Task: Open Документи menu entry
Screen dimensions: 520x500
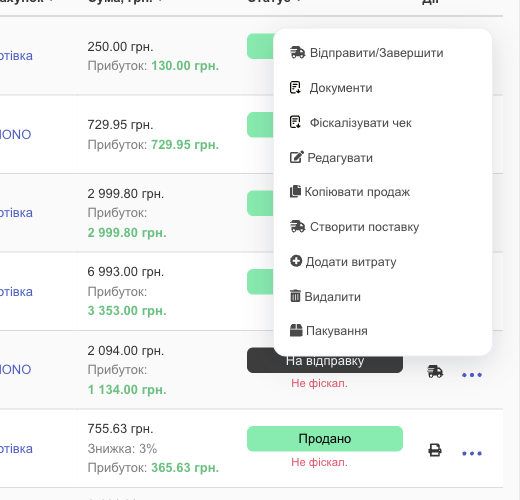Action: [331, 88]
